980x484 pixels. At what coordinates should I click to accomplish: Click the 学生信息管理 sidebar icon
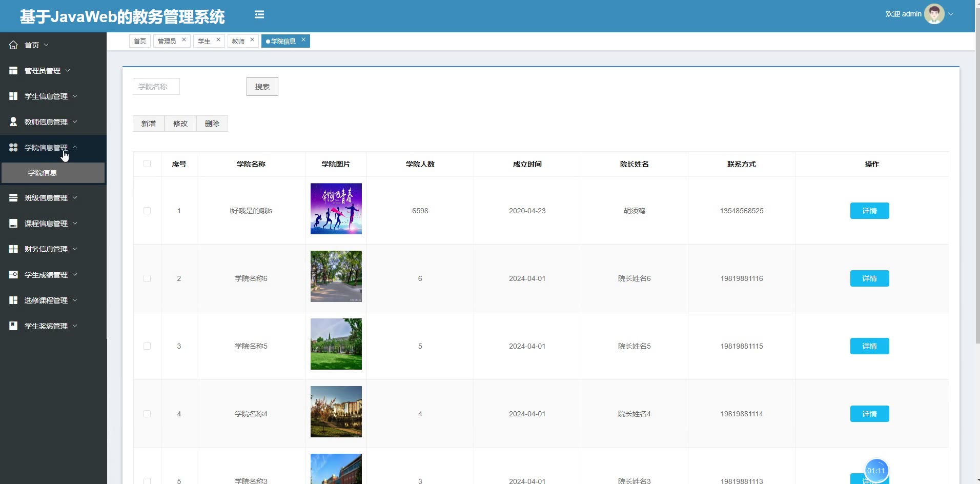tap(13, 96)
